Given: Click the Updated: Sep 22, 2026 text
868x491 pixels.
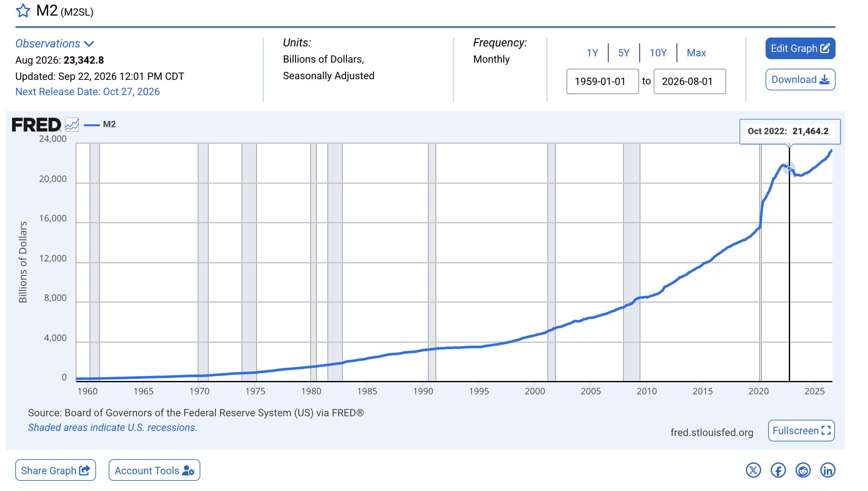Looking at the screenshot, I should (100, 76).
